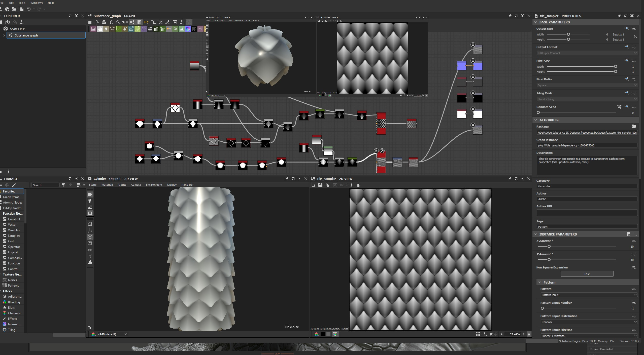This screenshot has width=644, height=355.
Task: Collapse the Base Parameters section
Action: [535, 22]
